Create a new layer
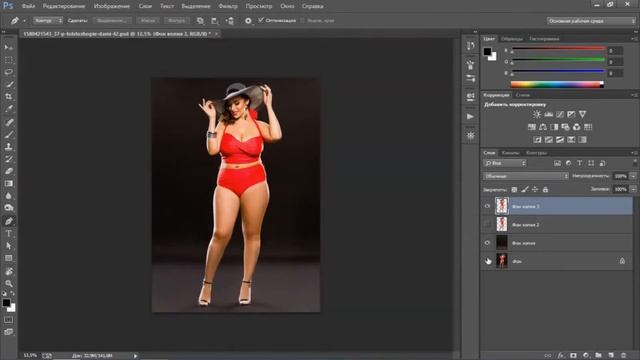640x360 pixels. [x=611, y=356]
